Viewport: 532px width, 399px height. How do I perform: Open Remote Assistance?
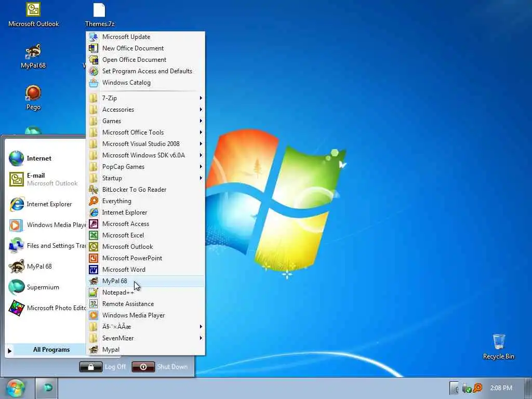click(x=145, y=304)
